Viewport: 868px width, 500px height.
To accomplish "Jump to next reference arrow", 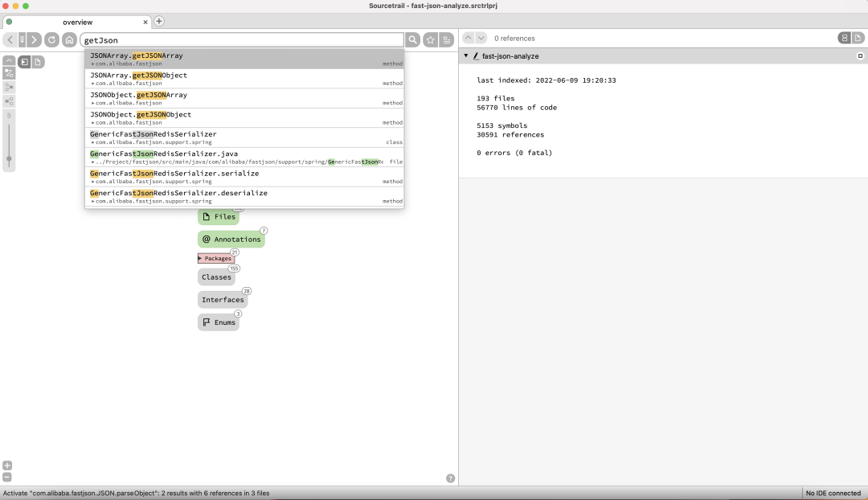I will [481, 38].
